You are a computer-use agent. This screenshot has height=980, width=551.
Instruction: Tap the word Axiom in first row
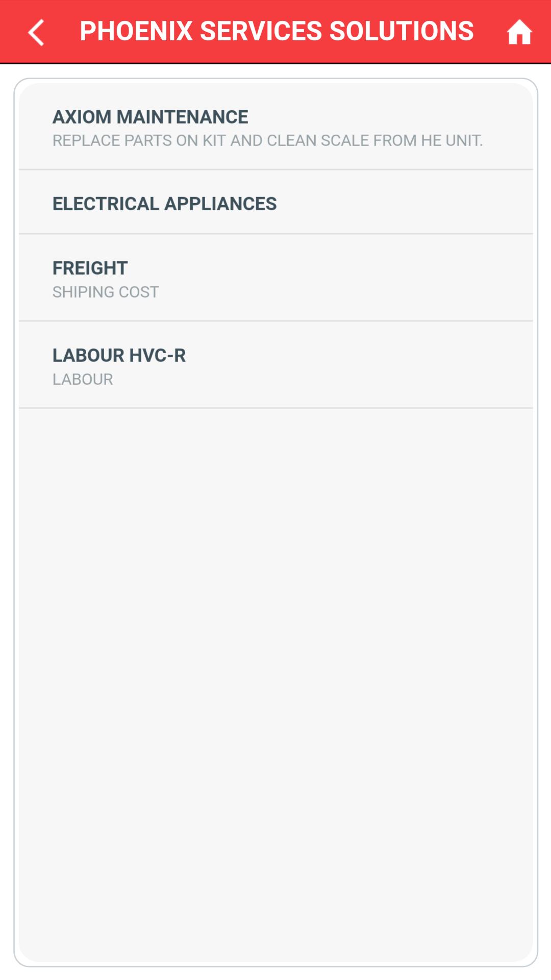(82, 117)
